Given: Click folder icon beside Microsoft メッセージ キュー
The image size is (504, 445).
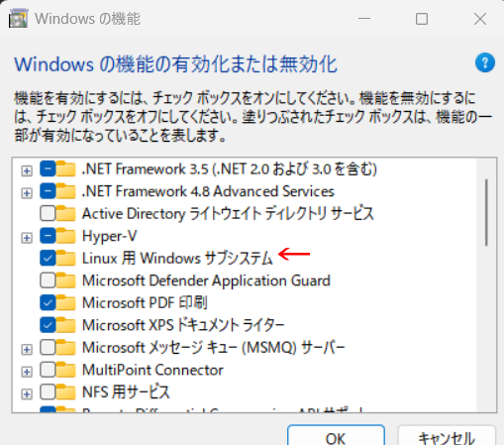Looking at the screenshot, I should pyautogui.click(x=65, y=348).
